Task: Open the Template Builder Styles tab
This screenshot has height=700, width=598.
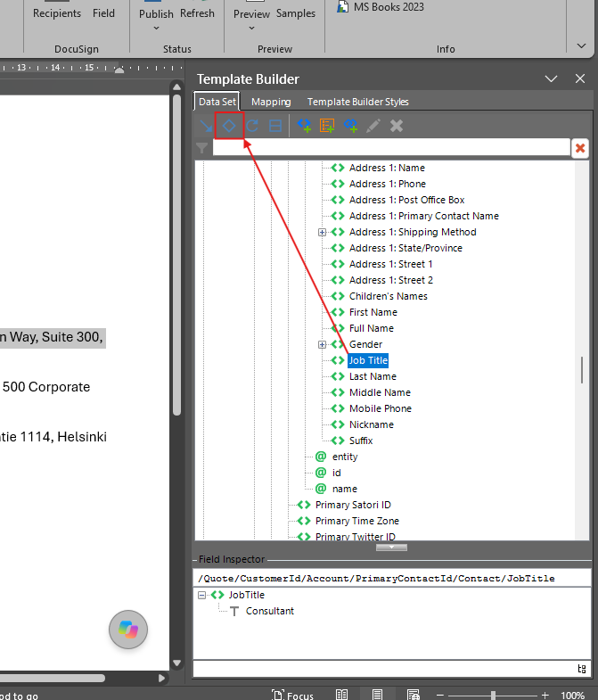Action: coord(358,102)
